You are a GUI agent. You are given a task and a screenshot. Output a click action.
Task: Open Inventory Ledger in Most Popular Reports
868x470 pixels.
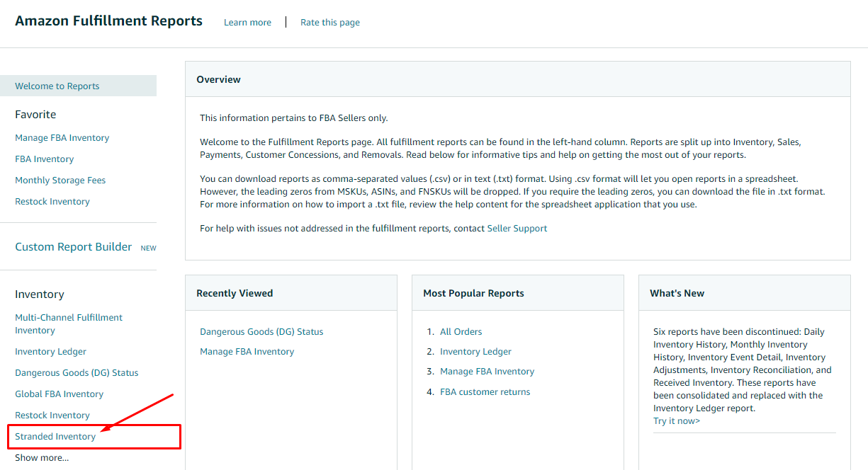tap(475, 352)
